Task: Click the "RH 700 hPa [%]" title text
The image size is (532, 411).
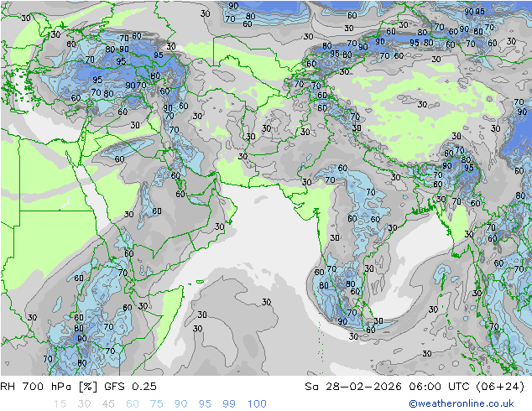Action: (49, 387)
